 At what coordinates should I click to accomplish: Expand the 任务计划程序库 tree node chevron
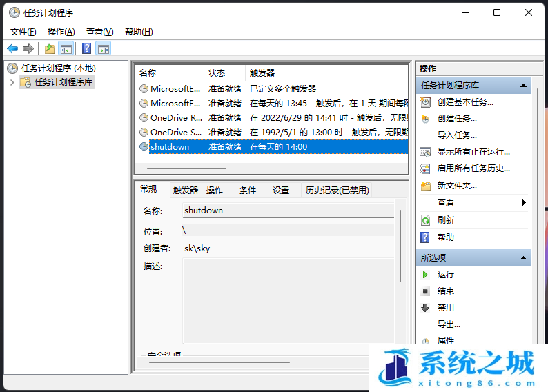tap(12, 82)
